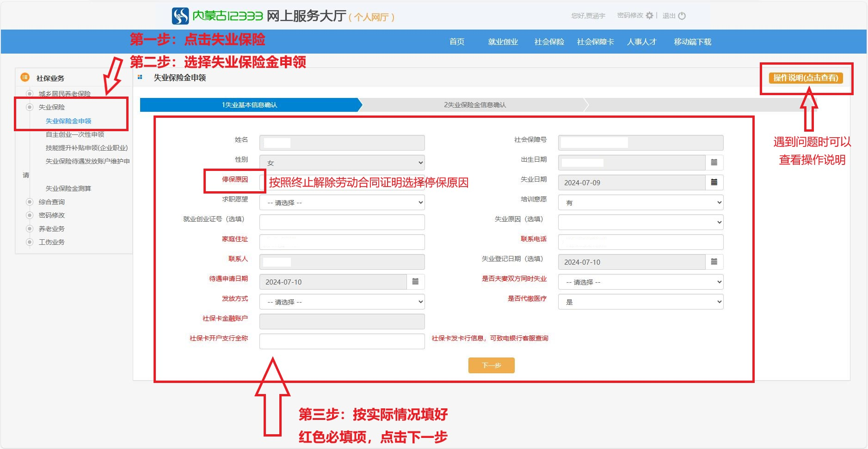The image size is (868, 449).
Task: Open the 失业登记日期 calendar picker icon
Action: pyautogui.click(x=714, y=262)
